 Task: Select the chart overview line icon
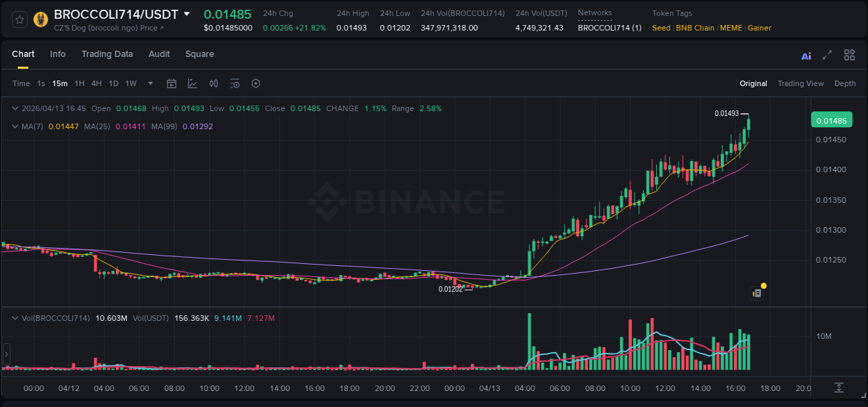tap(192, 83)
